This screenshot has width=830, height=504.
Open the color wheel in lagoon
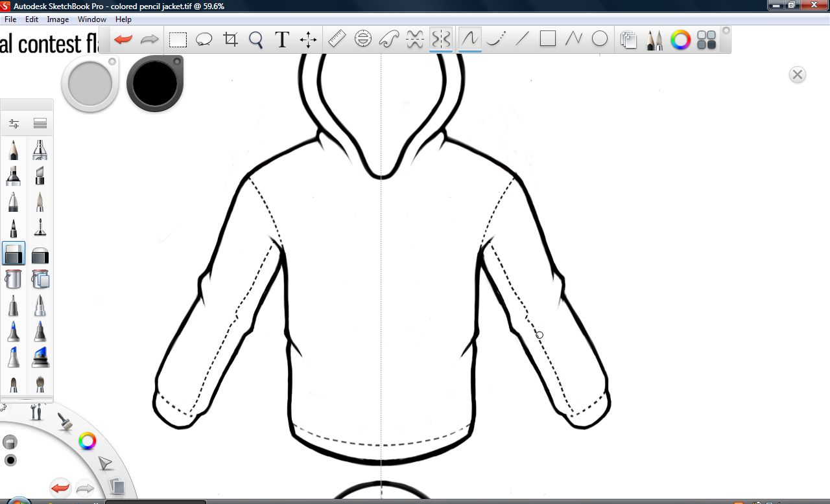pyautogui.click(x=88, y=442)
